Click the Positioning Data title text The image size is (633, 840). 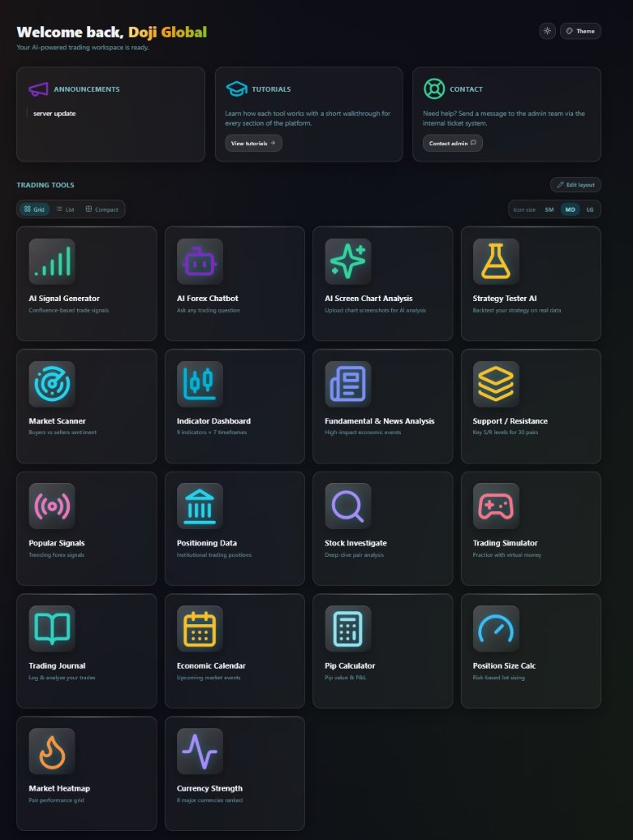pos(207,543)
